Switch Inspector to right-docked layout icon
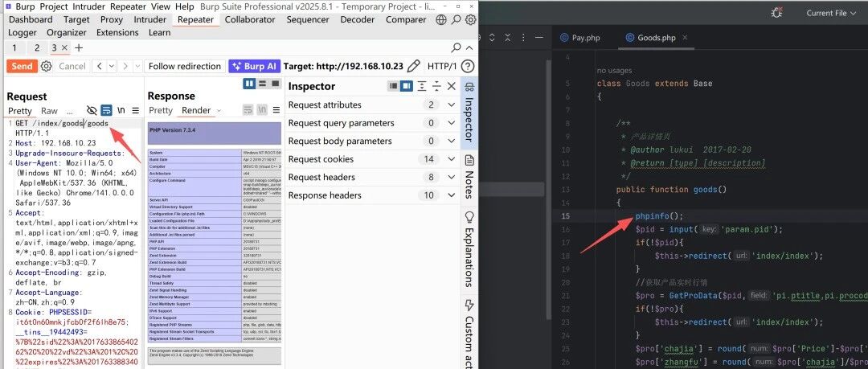This screenshot has width=868, height=369. coord(407,87)
